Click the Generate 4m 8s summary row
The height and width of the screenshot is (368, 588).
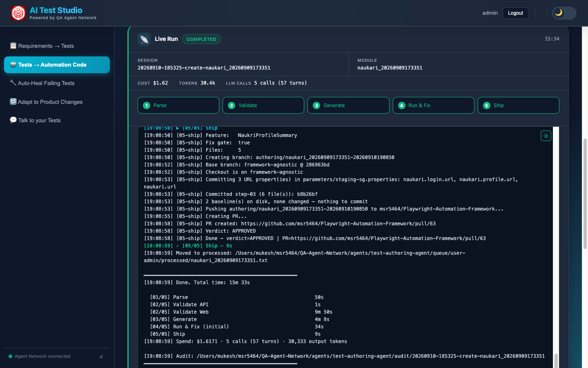tap(240, 319)
